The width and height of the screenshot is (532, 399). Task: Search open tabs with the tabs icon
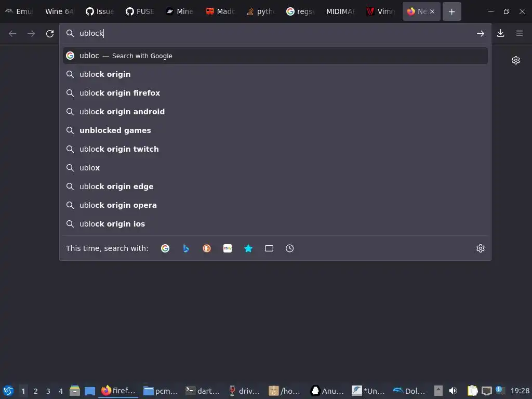(269, 248)
